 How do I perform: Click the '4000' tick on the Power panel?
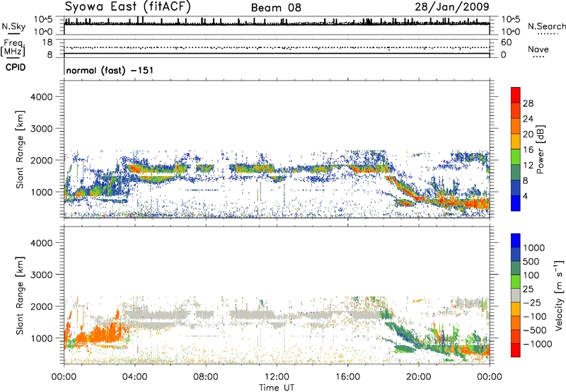(x=41, y=97)
